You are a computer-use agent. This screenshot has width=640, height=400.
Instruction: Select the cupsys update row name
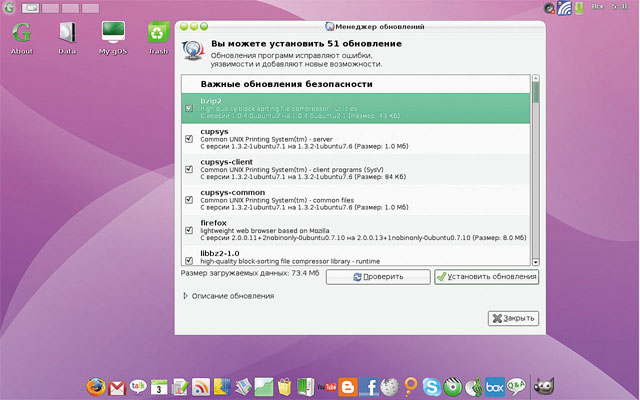(x=214, y=131)
